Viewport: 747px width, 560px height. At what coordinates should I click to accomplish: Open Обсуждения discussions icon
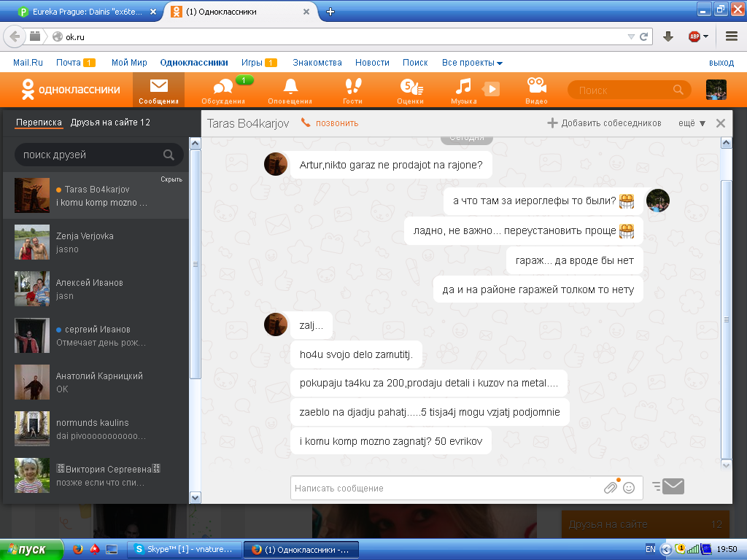(x=223, y=90)
